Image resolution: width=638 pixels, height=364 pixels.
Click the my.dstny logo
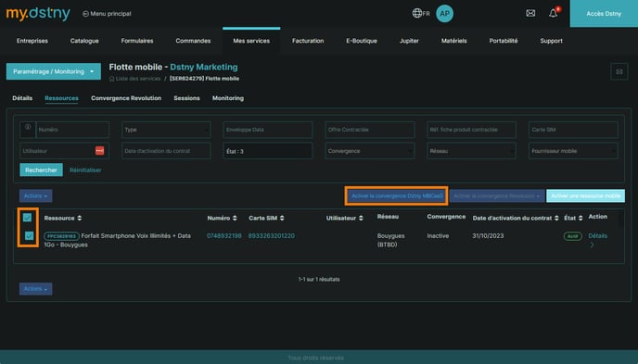tap(38, 13)
